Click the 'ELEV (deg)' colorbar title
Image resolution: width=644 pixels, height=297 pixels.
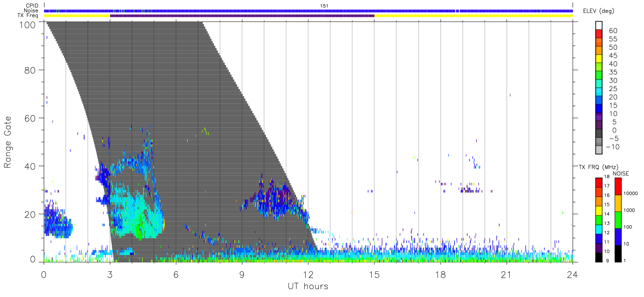point(598,11)
